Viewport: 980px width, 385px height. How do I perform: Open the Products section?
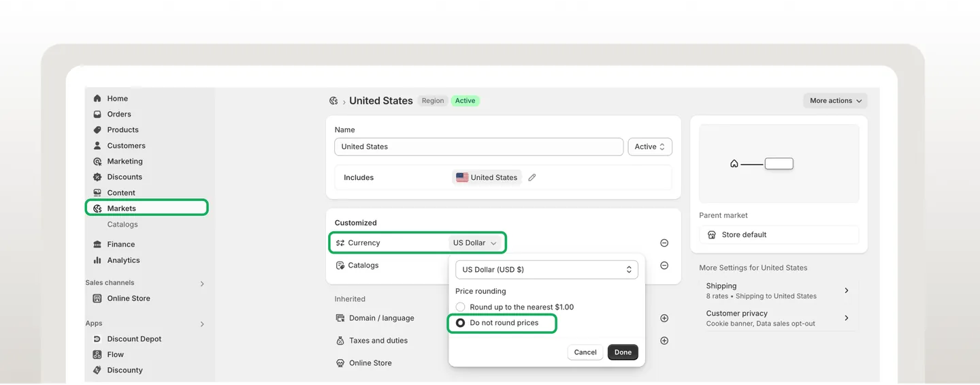click(122, 130)
